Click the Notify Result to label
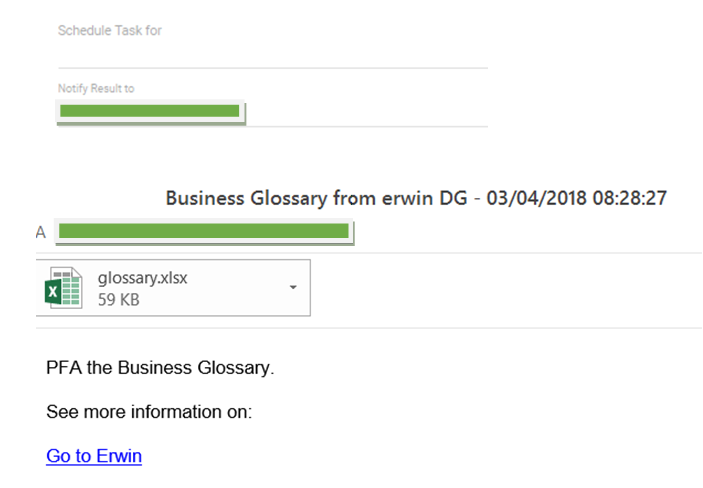Viewport: 703px width, 488px height. [x=96, y=88]
